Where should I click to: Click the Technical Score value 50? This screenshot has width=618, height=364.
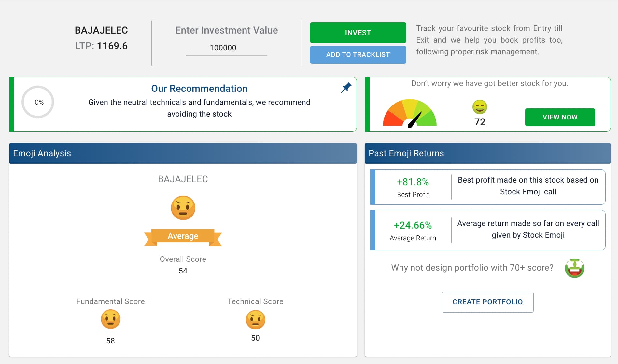(x=256, y=338)
